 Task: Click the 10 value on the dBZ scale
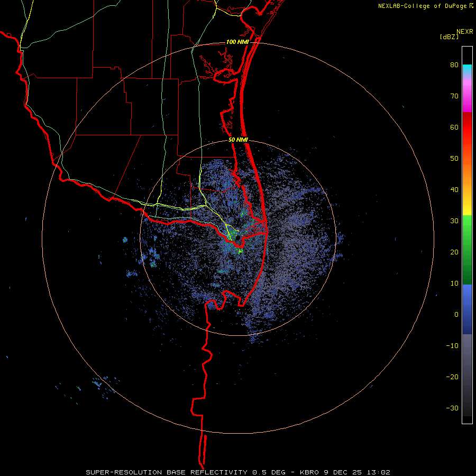coord(454,283)
